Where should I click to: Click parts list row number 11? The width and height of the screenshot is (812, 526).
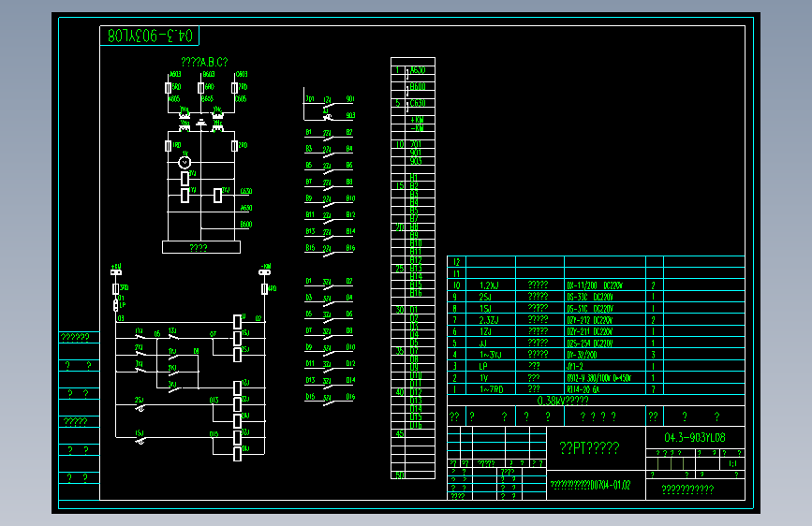456,274
